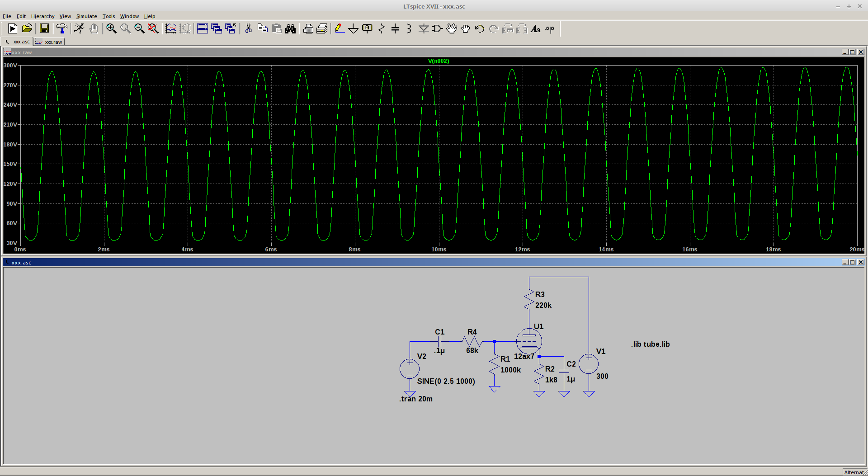Select the V2 sine source symbol
The height and width of the screenshot is (476, 868).
(x=410, y=369)
